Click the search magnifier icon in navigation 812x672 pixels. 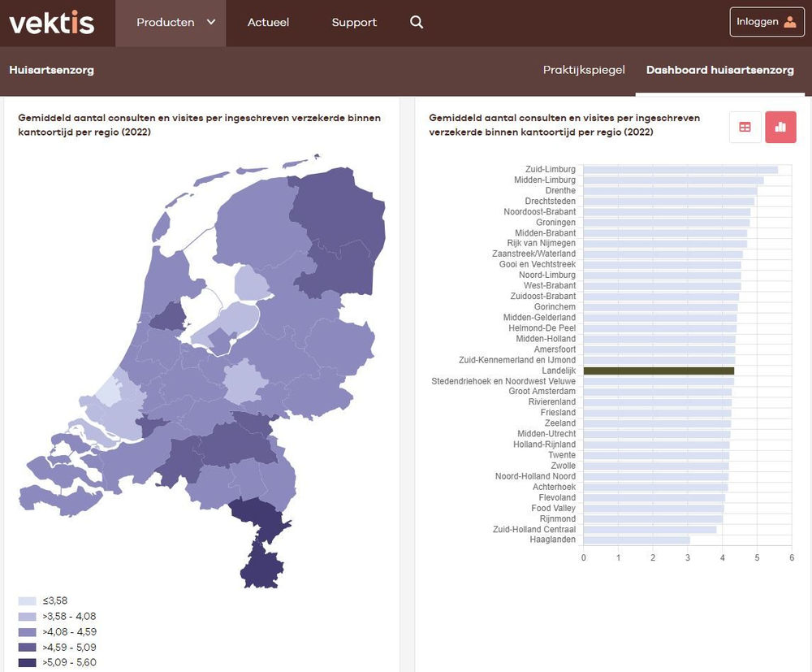[x=417, y=22]
